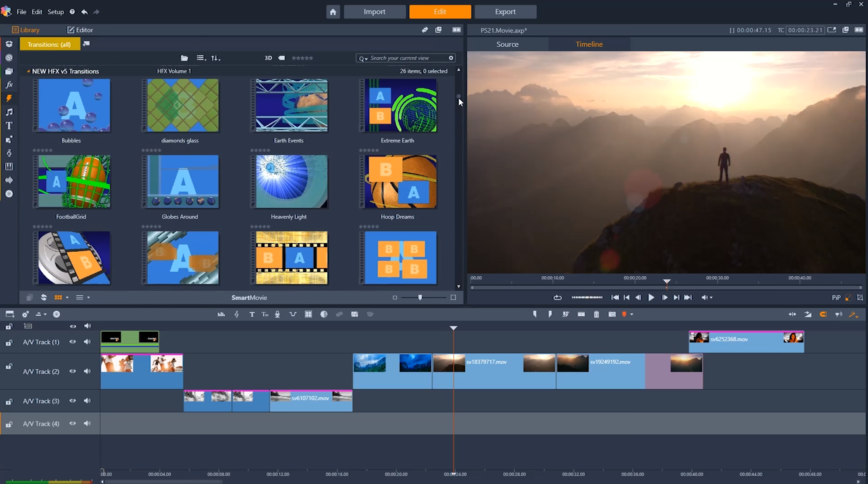Open the Setup menu
868x484 pixels.
point(56,12)
